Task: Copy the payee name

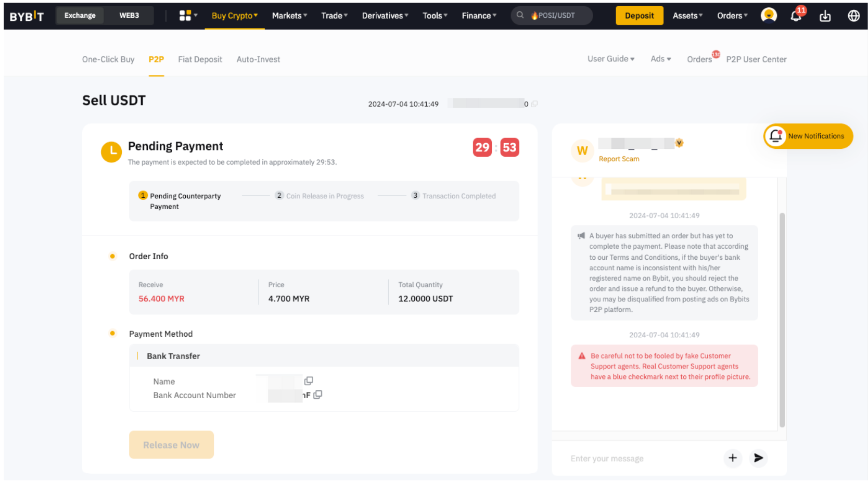Action: (309, 381)
